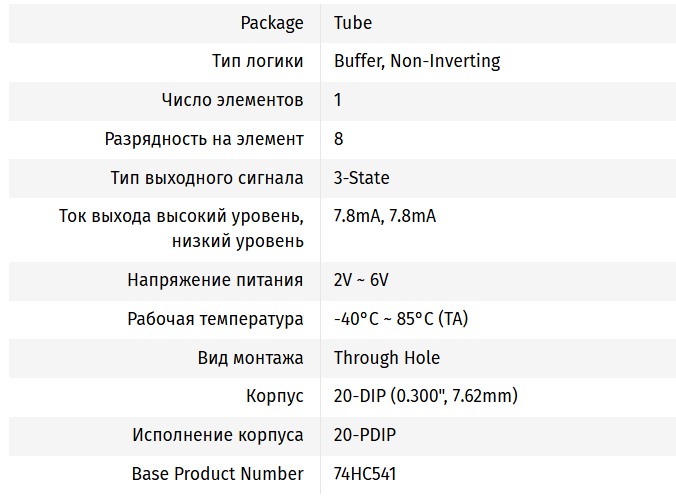Click the "74HC541" base product number
Screen dimensions: 676x500
(x=370, y=474)
